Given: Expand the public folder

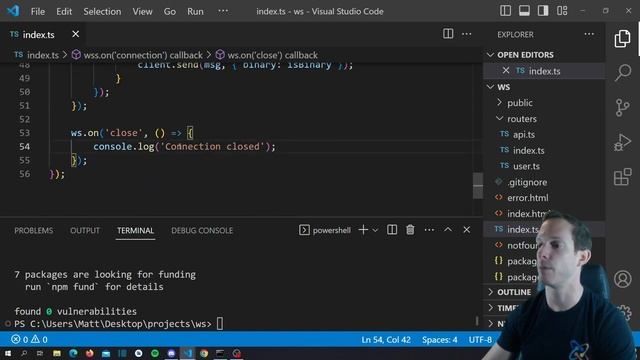Looking at the screenshot, I should (x=520, y=102).
